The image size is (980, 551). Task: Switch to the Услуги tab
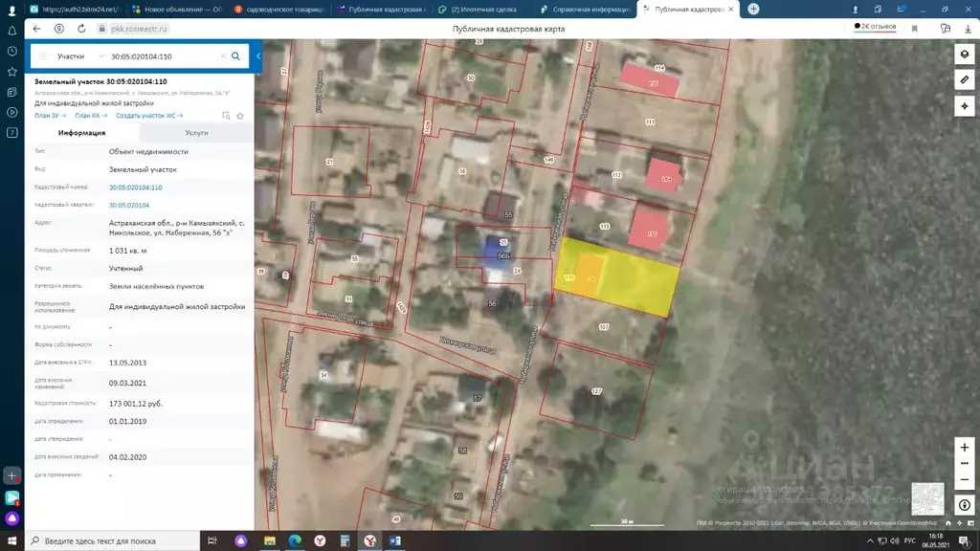pos(196,133)
